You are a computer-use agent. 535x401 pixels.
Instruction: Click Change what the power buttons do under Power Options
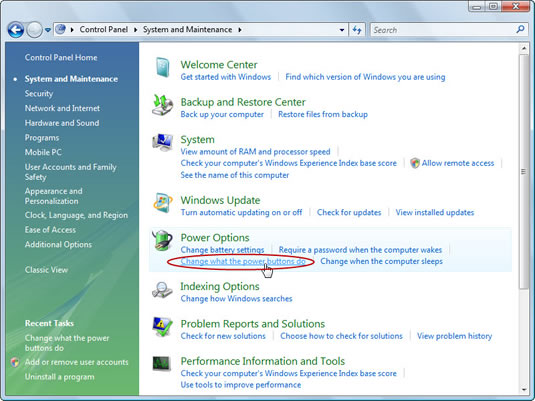click(243, 261)
